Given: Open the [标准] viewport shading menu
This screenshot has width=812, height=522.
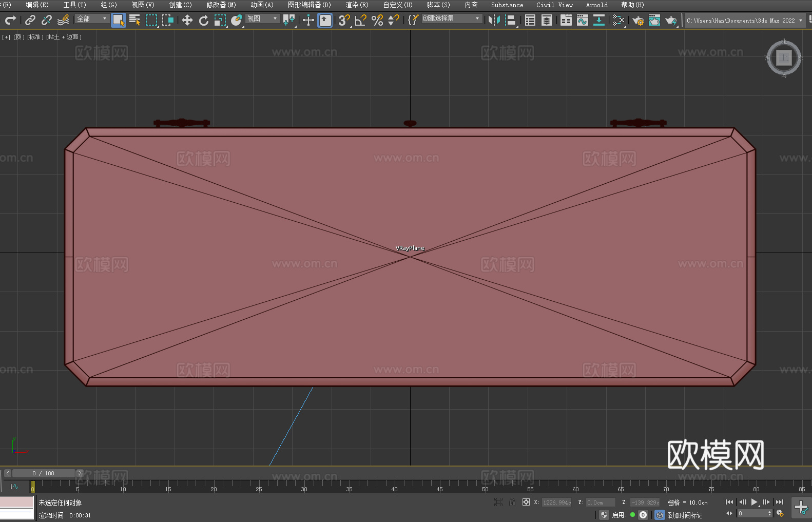Looking at the screenshot, I should (x=35, y=37).
